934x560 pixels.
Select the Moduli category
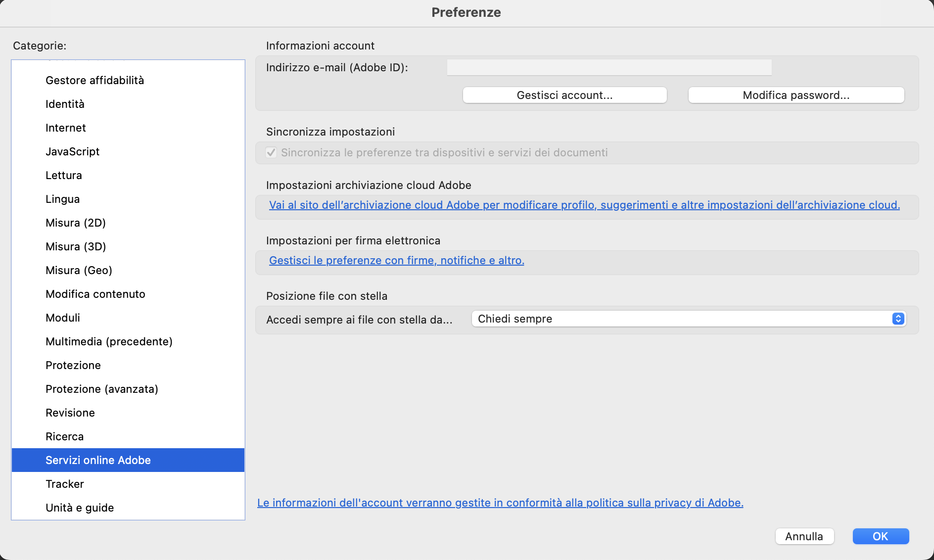pos(128,318)
